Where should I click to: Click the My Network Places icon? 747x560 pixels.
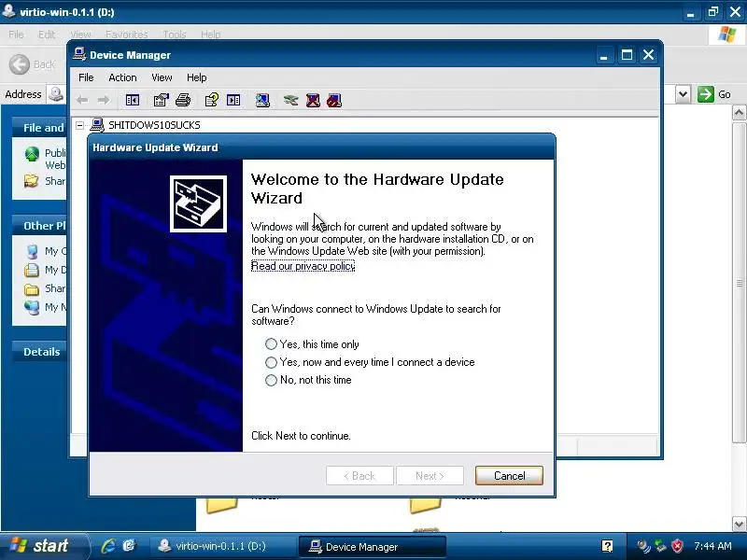click(32, 307)
